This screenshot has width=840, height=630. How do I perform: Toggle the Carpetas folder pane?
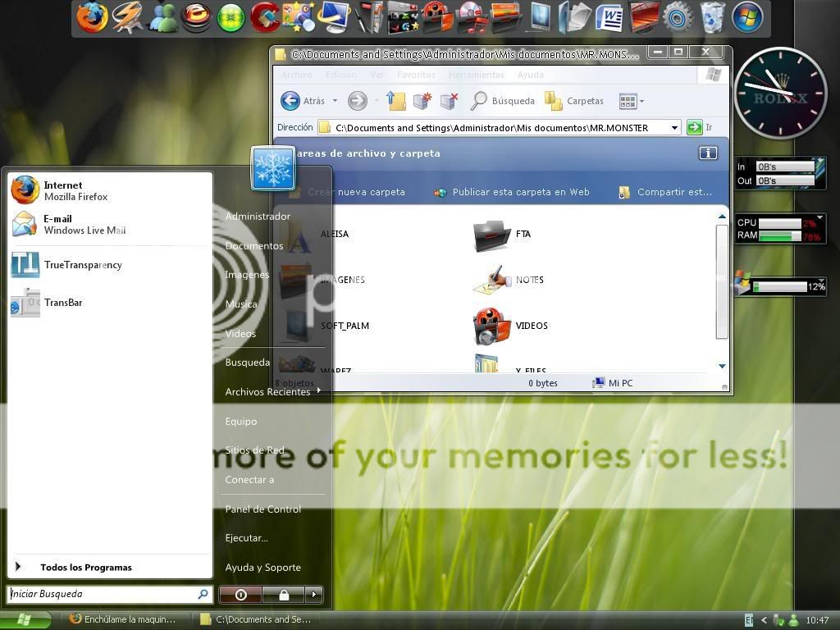click(574, 101)
